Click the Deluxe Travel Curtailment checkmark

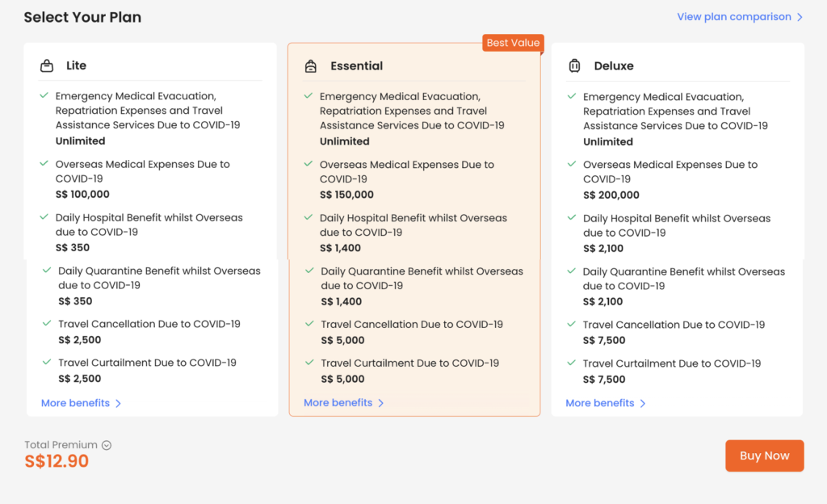coord(571,363)
